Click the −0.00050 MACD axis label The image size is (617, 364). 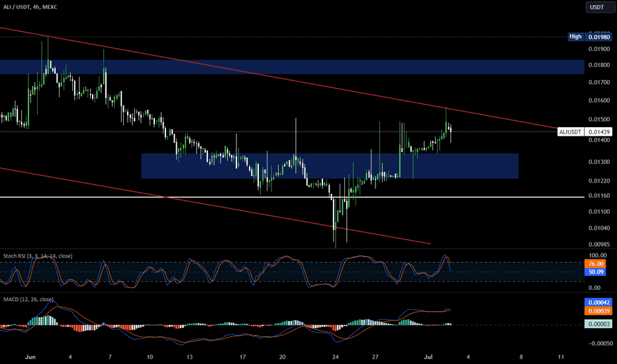[x=600, y=343]
